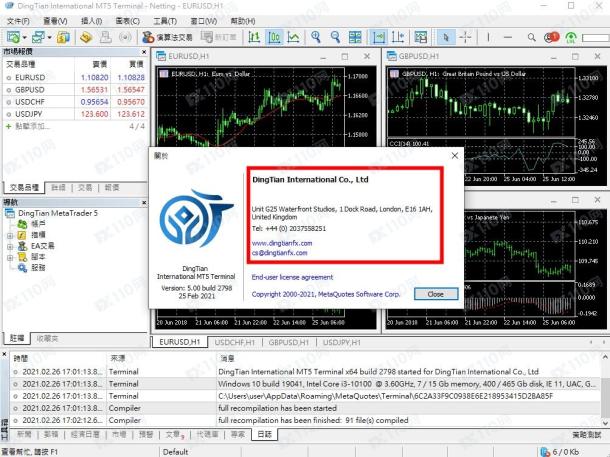Close the Market Watch panel
Screen dimensions: 610x457
point(144,52)
